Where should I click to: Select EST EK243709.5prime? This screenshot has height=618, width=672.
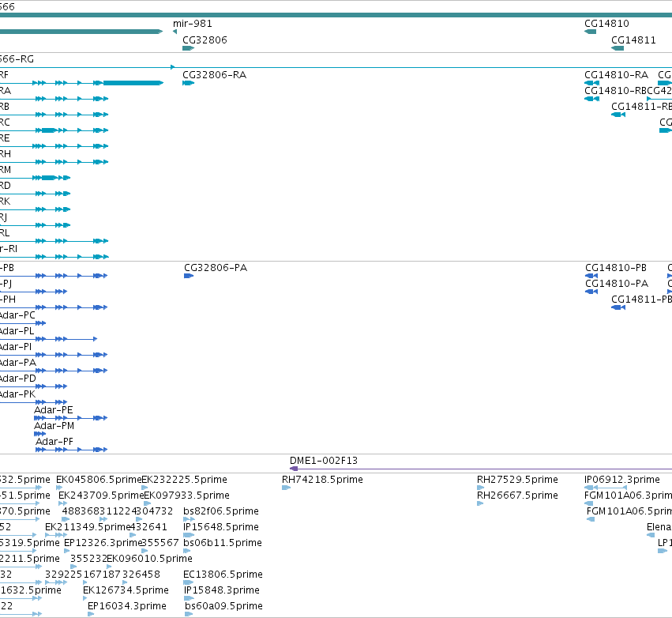(101, 496)
